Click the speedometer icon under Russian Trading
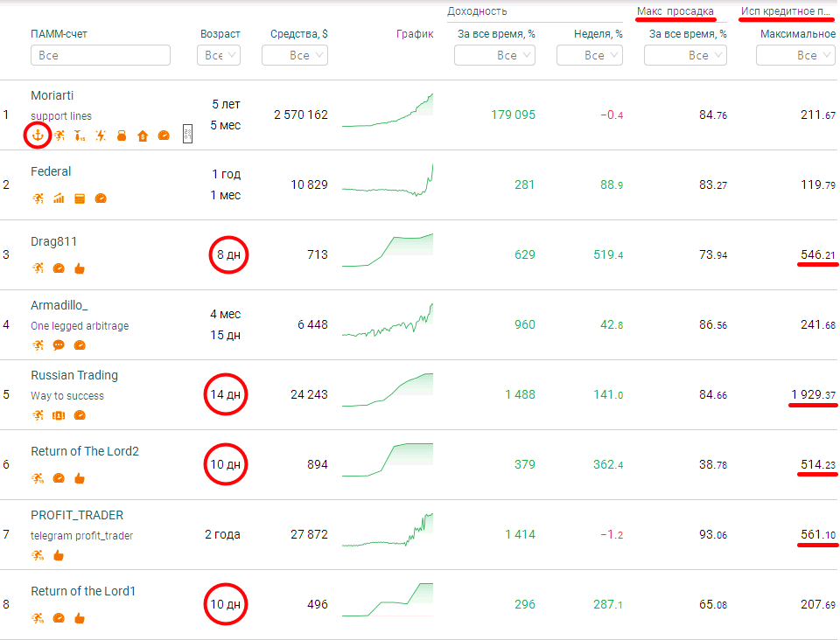 [80, 414]
